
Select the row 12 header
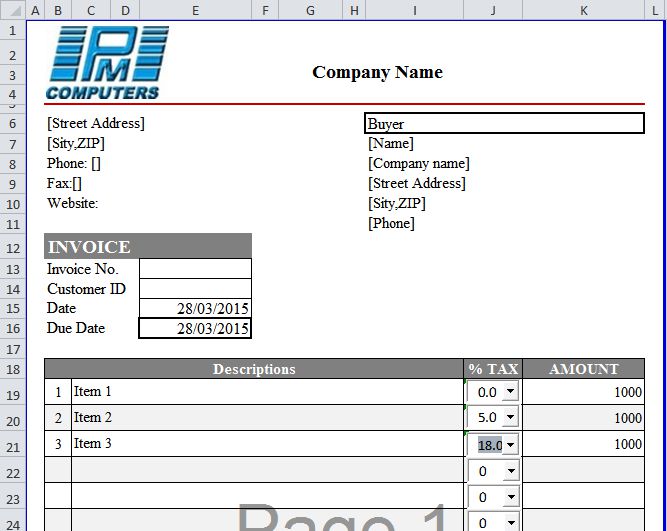tap(12, 248)
